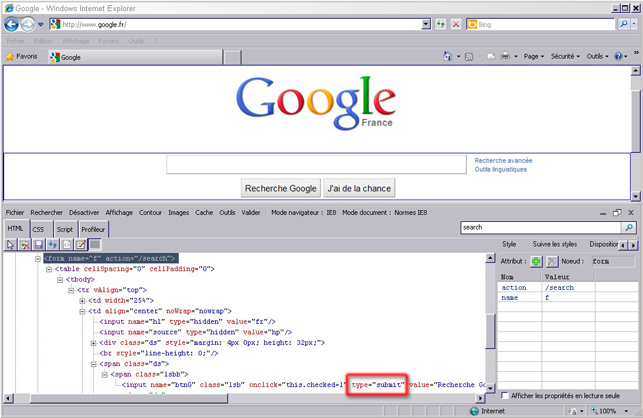This screenshot has width=643, height=418.
Task: Select the Google browser tab
Action: coord(135,57)
